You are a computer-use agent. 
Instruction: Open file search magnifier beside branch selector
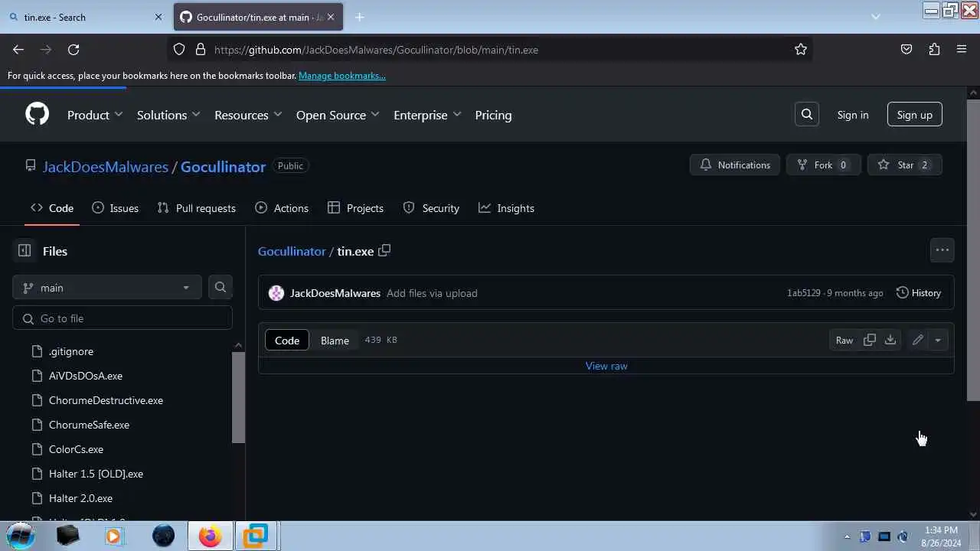pyautogui.click(x=220, y=288)
